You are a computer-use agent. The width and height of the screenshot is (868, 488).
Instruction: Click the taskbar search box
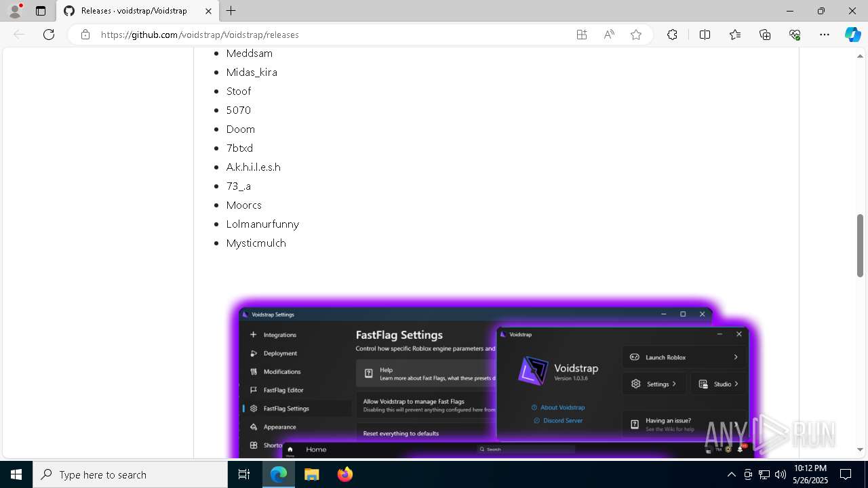130,474
